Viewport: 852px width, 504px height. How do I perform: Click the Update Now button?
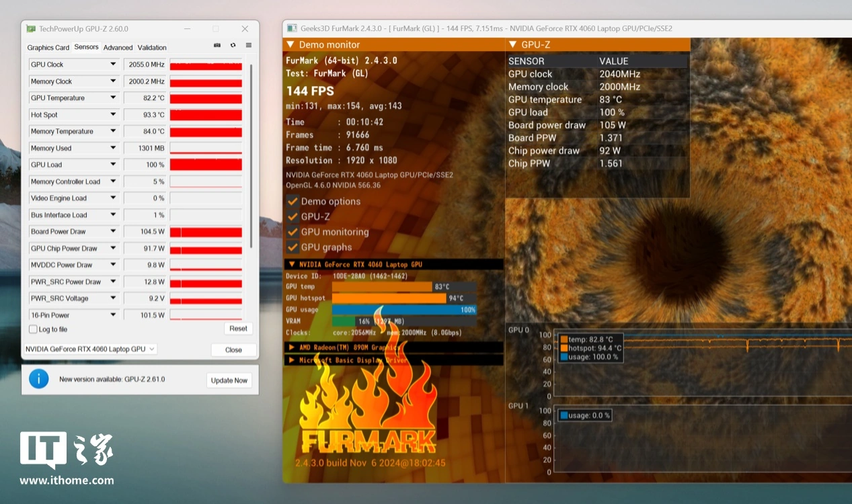tap(229, 380)
